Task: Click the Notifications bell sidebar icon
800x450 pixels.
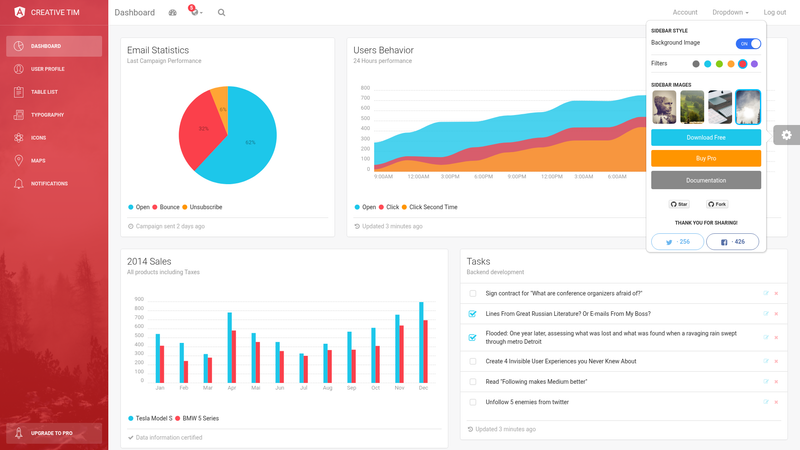Action: coord(19,184)
